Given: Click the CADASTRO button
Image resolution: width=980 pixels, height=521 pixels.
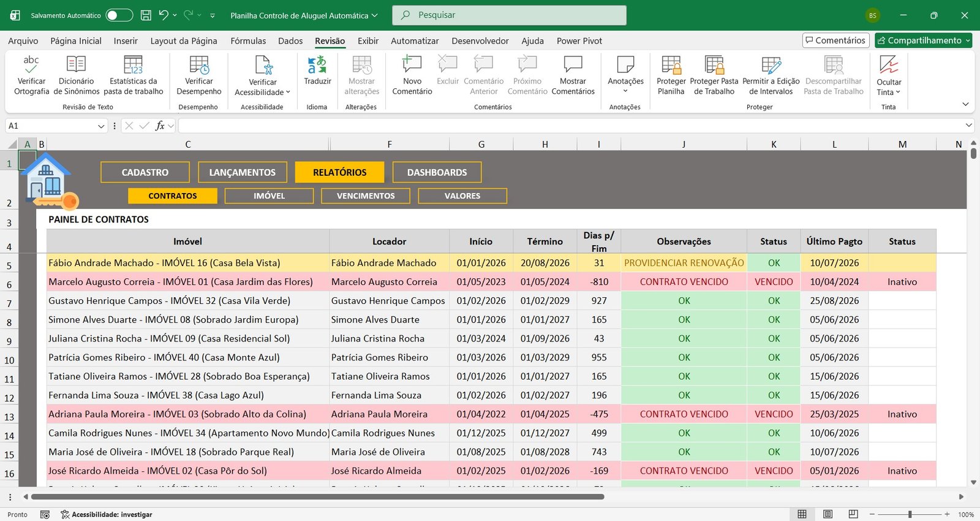Looking at the screenshot, I should point(145,172).
